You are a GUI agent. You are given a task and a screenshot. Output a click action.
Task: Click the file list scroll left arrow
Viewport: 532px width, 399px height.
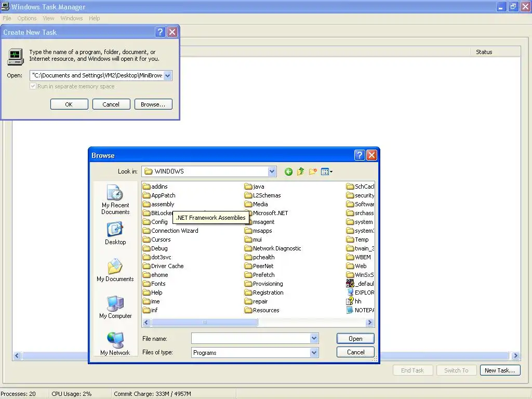147,322
